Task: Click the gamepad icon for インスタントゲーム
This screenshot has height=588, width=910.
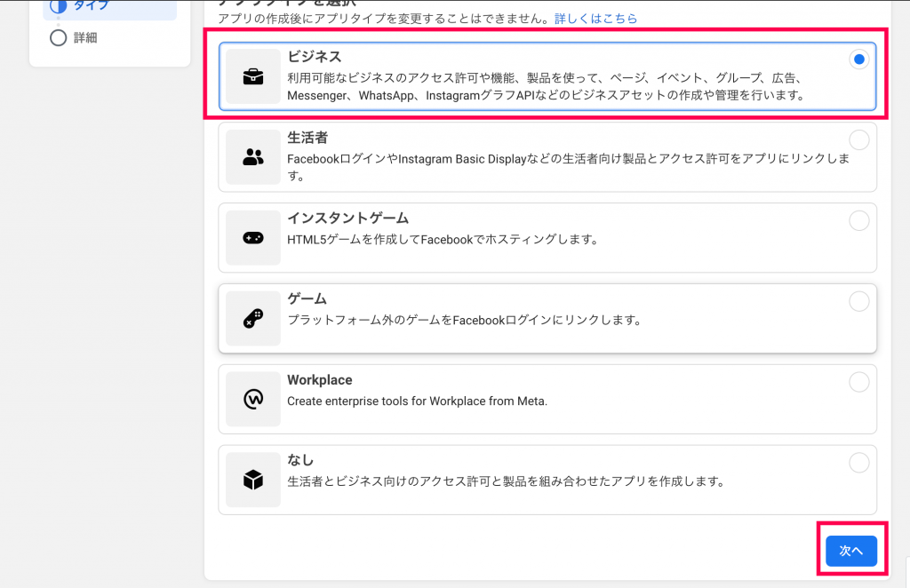Action: point(253,238)
